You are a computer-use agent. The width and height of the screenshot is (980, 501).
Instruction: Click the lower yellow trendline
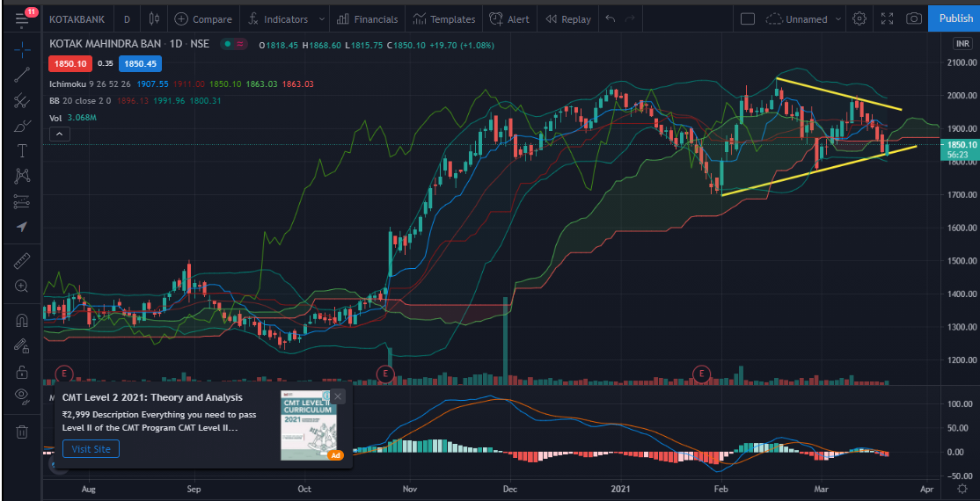819,171
